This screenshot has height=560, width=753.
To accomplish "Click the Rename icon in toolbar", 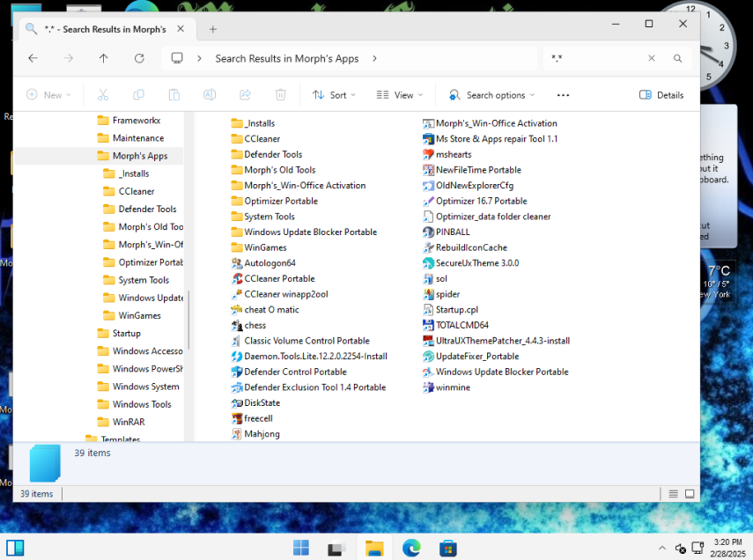I will (x=210, y=95).
